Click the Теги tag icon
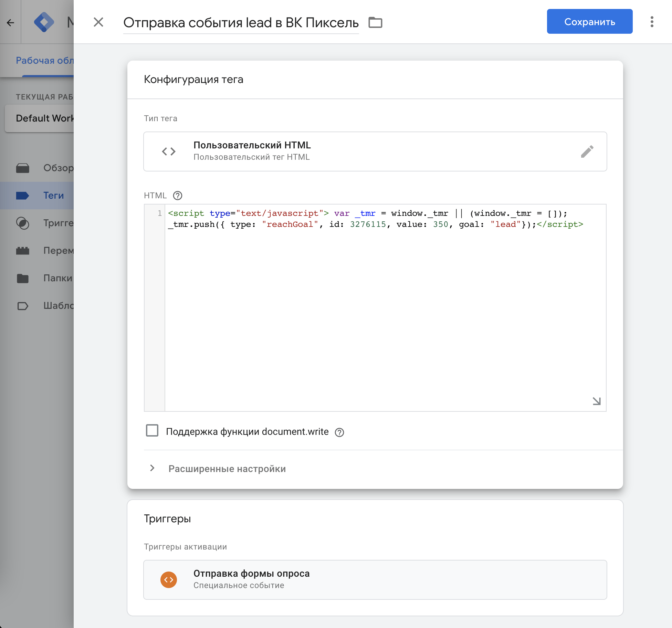This screenshot has width=672, height=628. (x=23, y=196)
